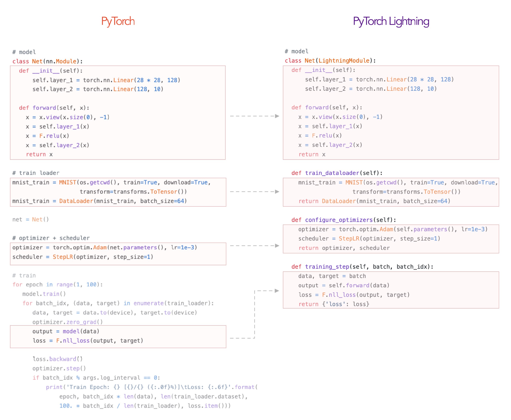The image size is (511, 420).
Task: Click "print('Train Epoch: ..." line
Action: point(152,387)
